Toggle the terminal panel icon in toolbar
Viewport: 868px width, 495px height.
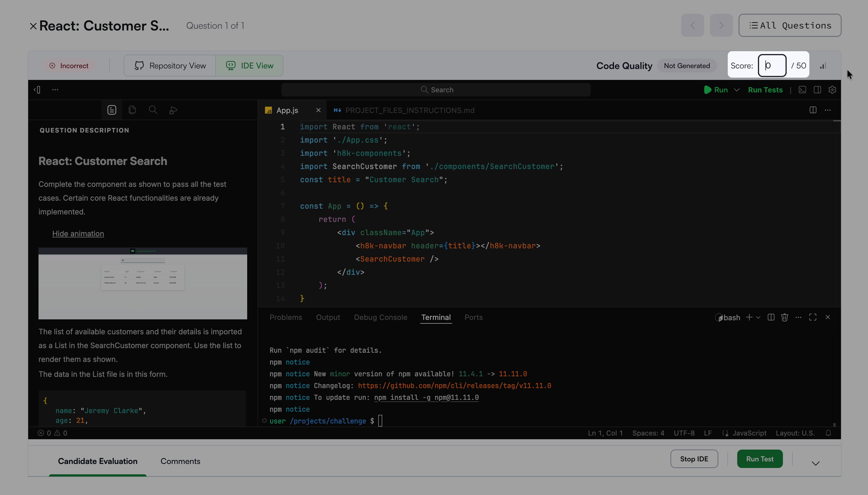(x=802, y=90)
